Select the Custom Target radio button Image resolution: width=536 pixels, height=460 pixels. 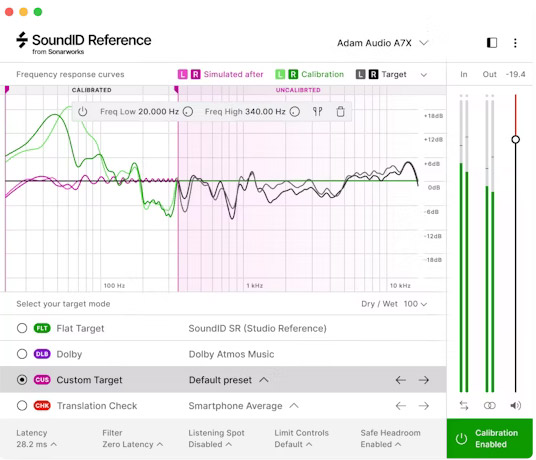(22, 380)
